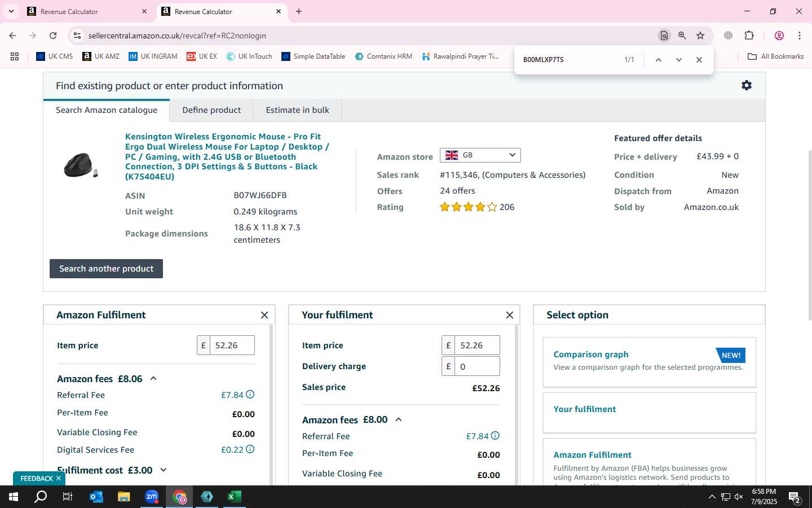Click Search another product button
Image resolution: width=812 pixels, height=508 pixels.
tap(106, 269)
